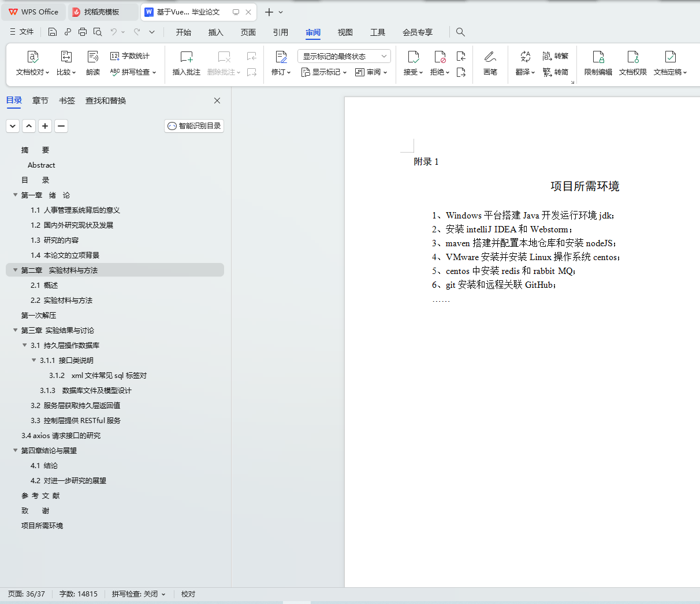Open the WPS Office home tab
700x604 pixels.
33,12
